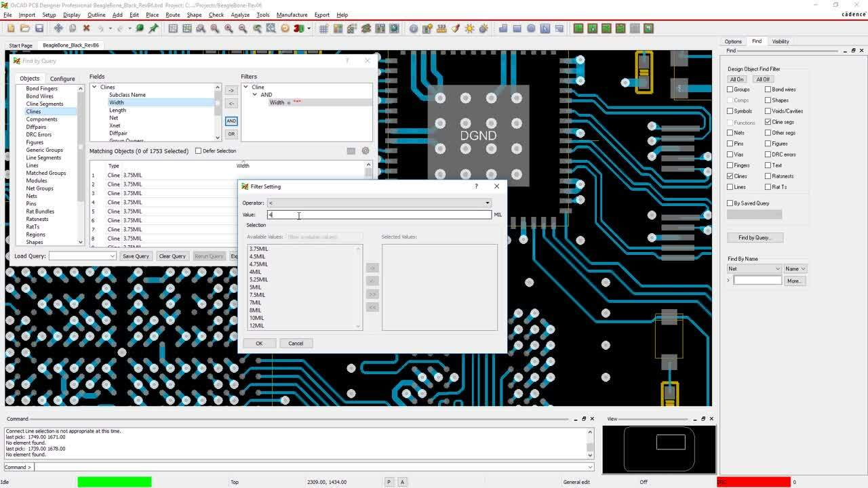
Task: Click the sun-shaped highlight icon
Action: pos(469,28)
